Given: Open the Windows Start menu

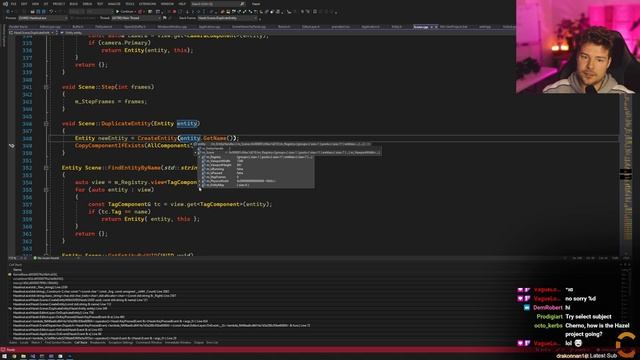Looking at the screenshot, I should pyautogui.click(x=4, y=356).
